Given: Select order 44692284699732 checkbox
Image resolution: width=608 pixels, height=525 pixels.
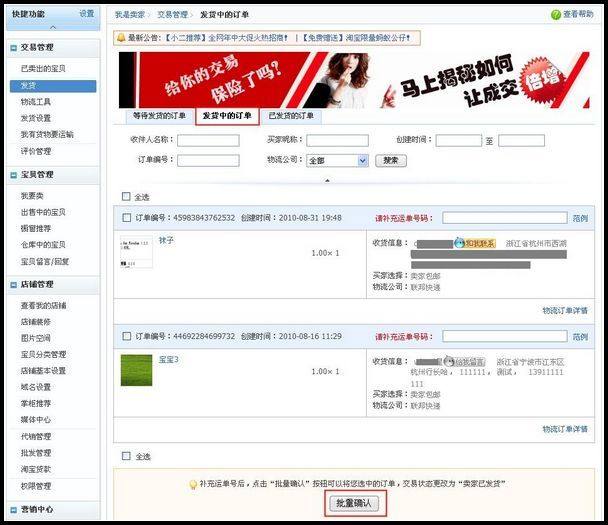Looking at the screenshot, I should (x=126, y=336).
